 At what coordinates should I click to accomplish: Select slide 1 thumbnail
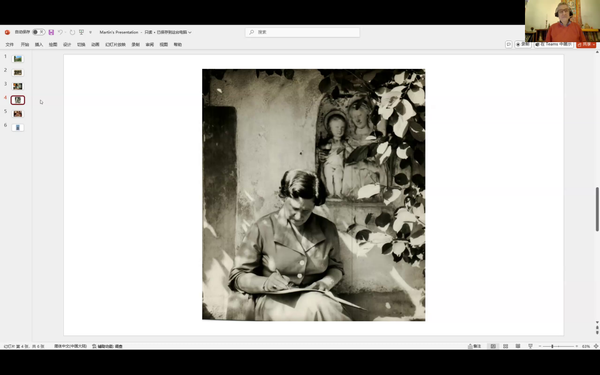tap(18, 59)
